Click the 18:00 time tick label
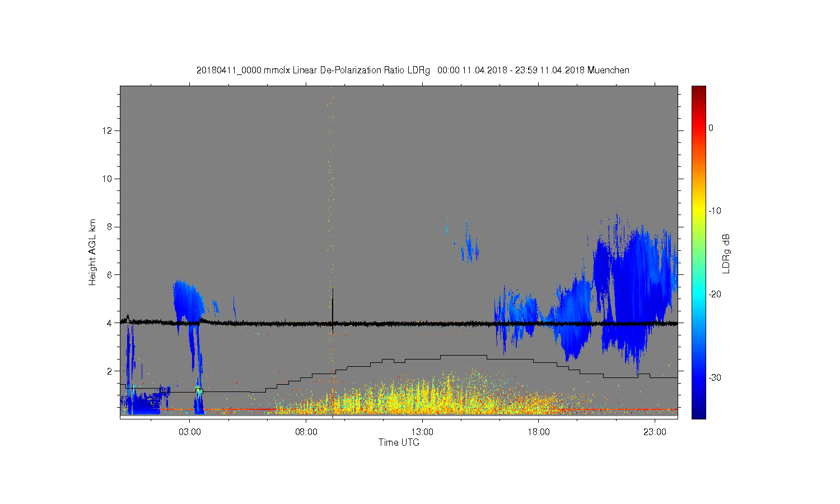840x504 pixels. pyautogui.click(x=539, y=432)
